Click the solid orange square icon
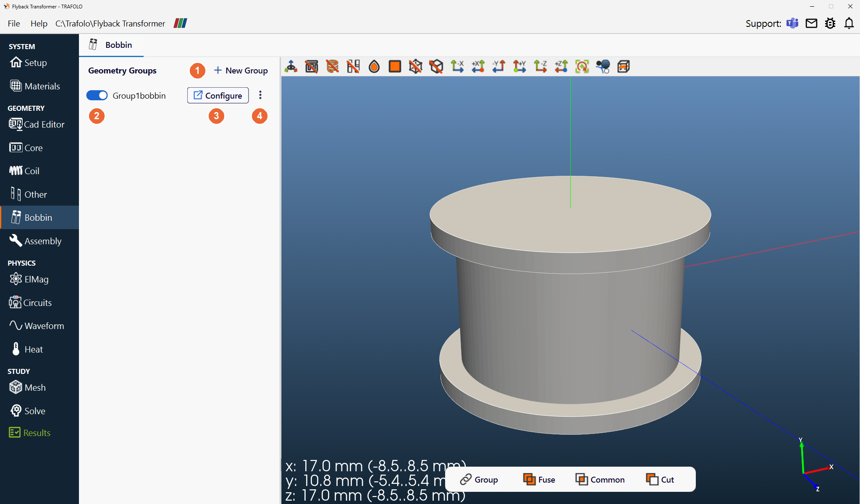The image size is (860, 504). coord(395,66)
